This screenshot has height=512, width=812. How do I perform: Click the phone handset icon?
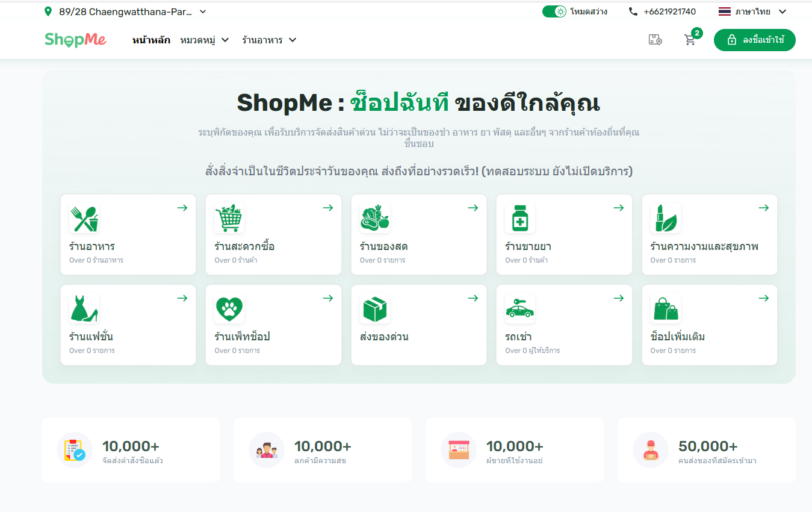point(633,11)
